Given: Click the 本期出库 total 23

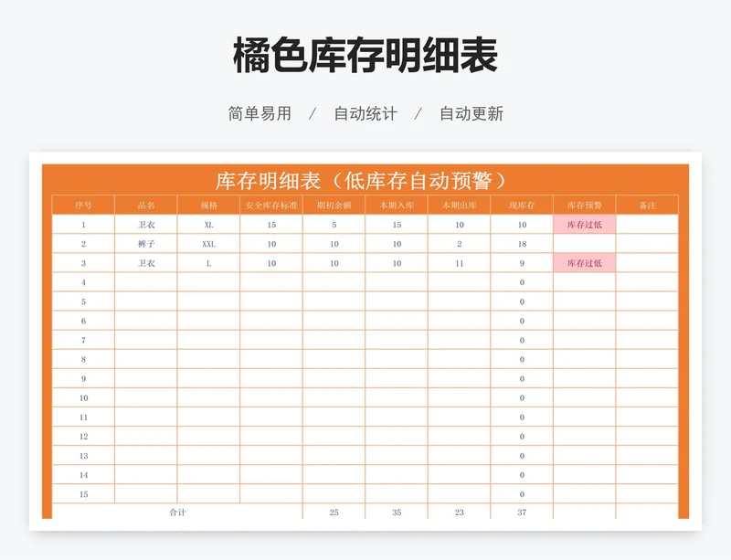Looking at the screenshot, I should (460, 512).
